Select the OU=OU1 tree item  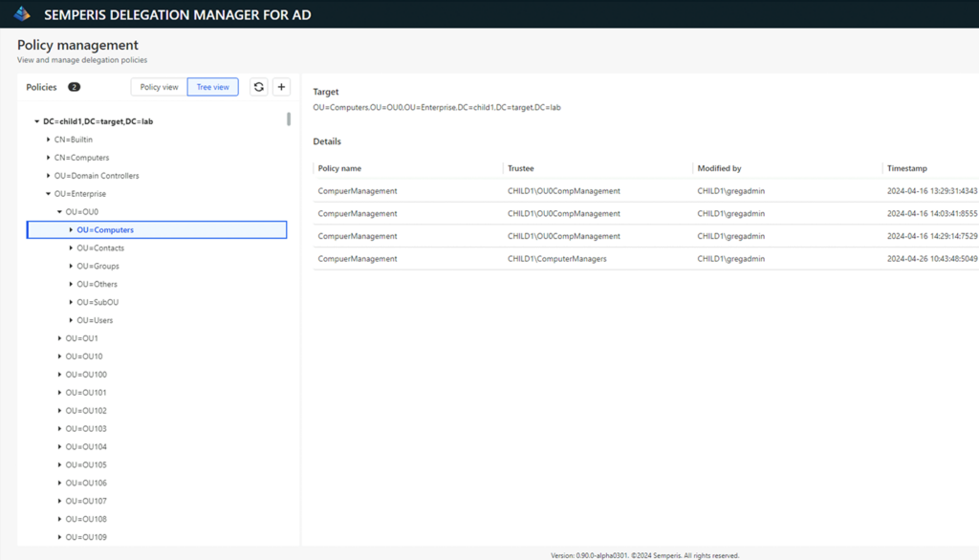82,338
